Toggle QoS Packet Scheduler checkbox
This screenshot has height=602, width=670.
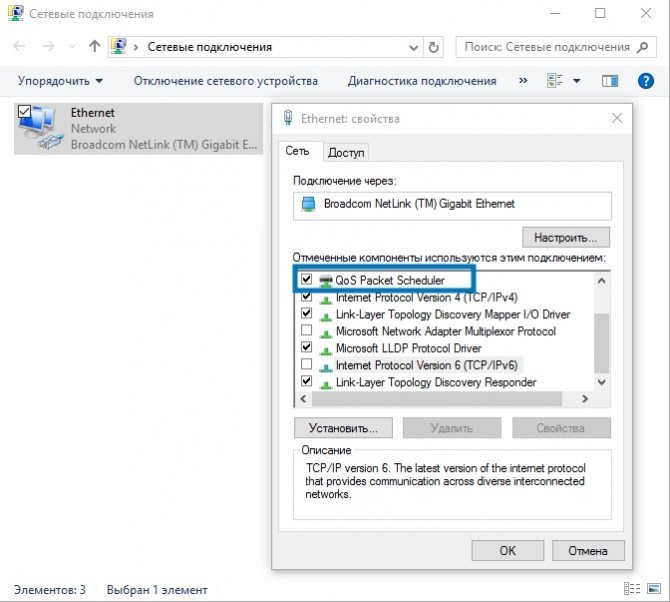pos(306,279)
